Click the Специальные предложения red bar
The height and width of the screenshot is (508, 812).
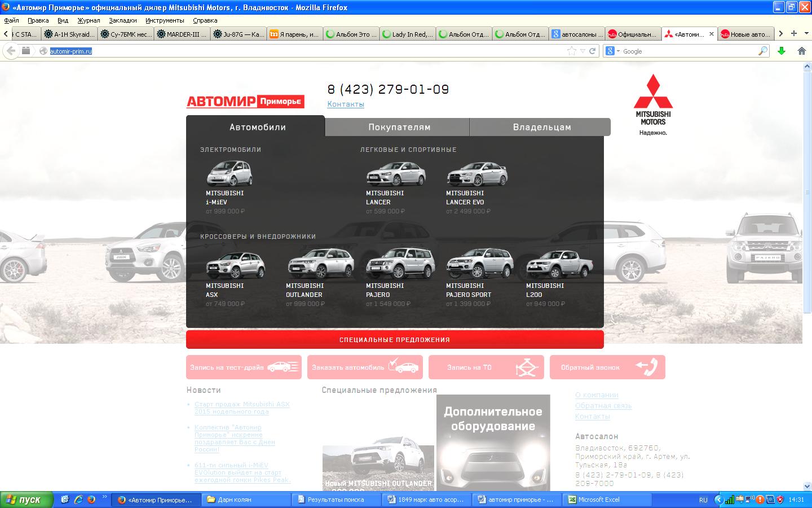[x=395, y=340]
